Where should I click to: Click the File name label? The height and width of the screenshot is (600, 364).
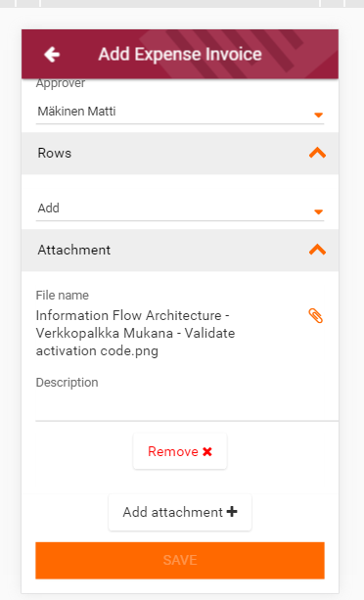[63, 295]
